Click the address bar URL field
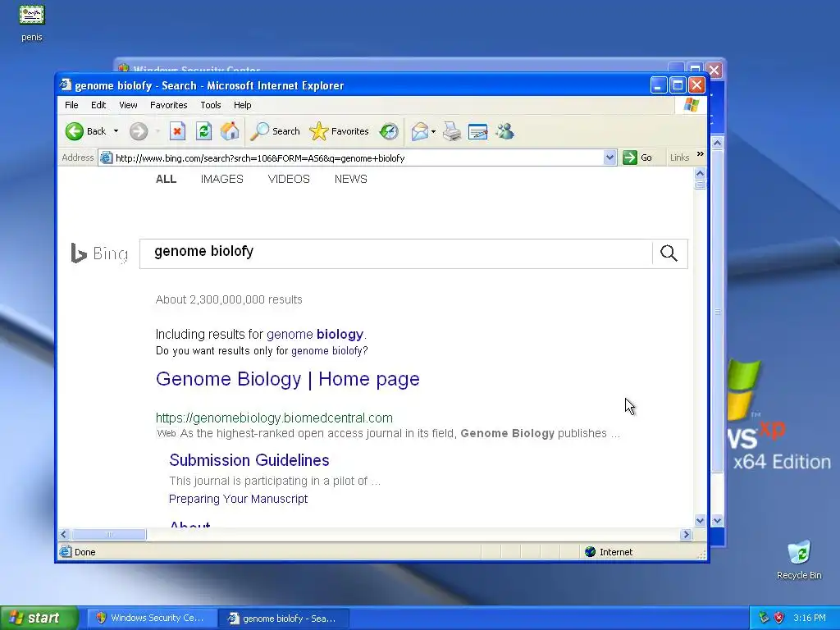This screenshot has height=630, width=840. [x=358, y=158]
